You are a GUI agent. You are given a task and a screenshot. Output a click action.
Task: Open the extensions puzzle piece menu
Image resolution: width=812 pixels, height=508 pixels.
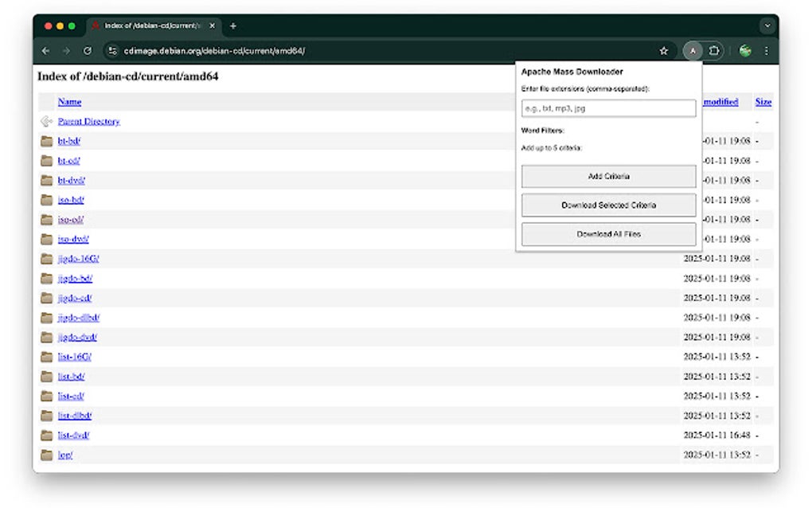click(x=714, y=50)
